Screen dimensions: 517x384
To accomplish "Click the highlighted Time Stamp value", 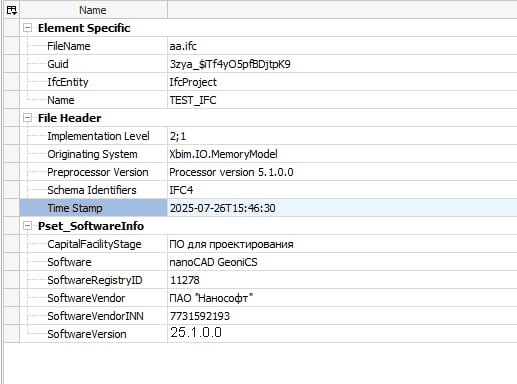I will click(342, 208).
